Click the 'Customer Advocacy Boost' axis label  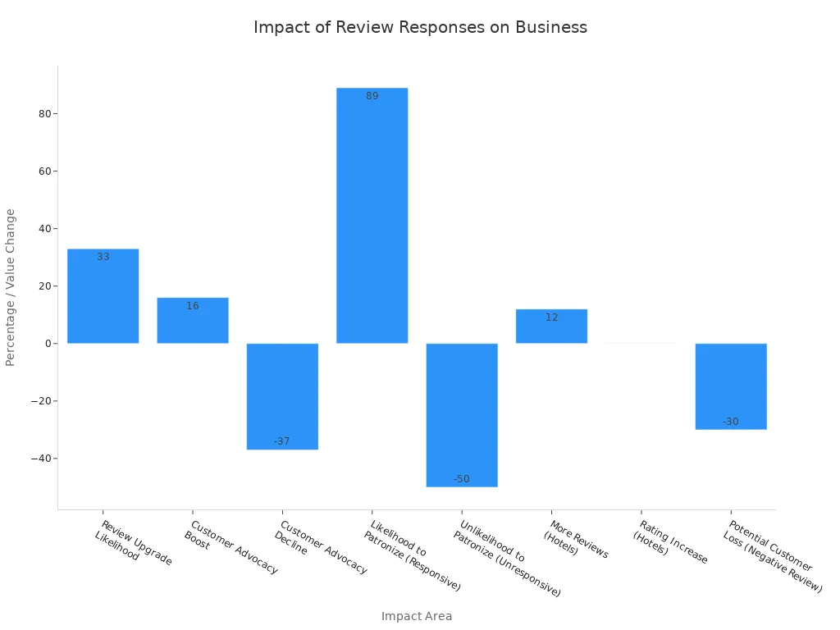pyautogui.click(x=231, y=546)
